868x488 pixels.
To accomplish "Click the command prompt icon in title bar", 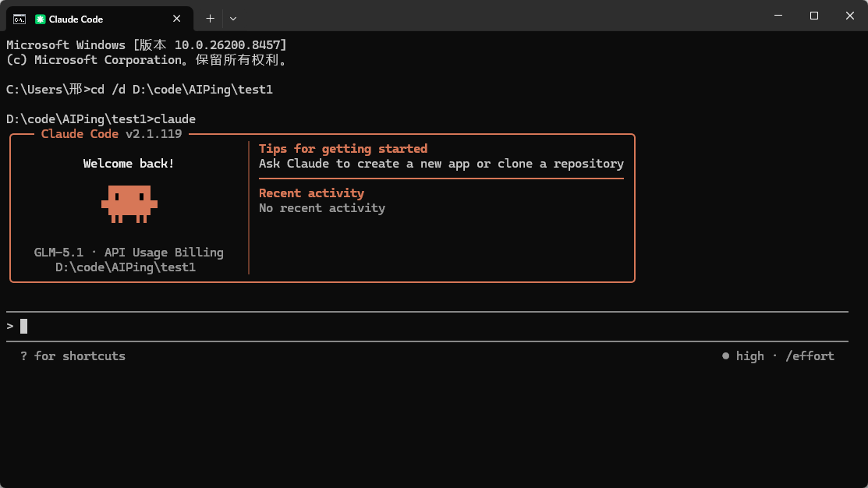I will point(19,19).
